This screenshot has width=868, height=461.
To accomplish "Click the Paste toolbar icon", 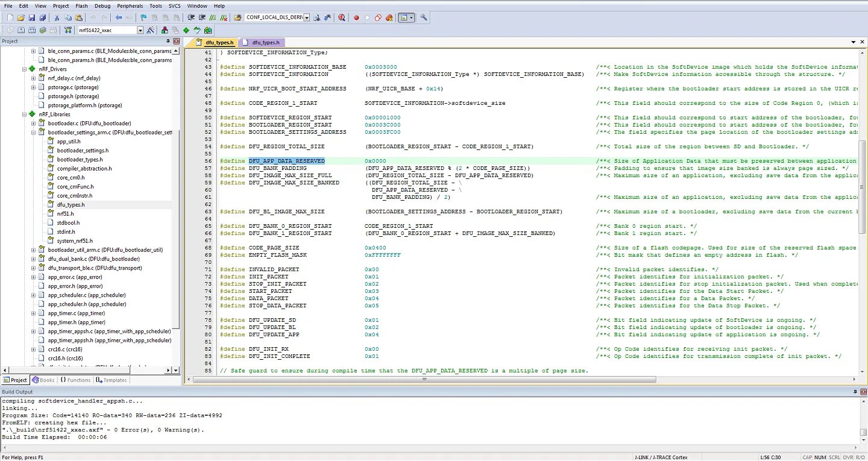I will click(79, 17).
